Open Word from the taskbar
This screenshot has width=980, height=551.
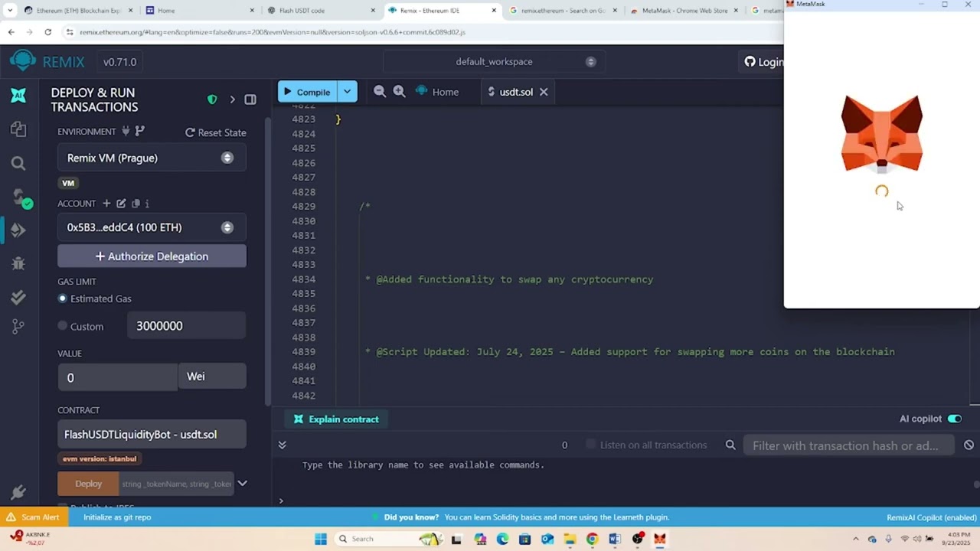pos(615,539)
